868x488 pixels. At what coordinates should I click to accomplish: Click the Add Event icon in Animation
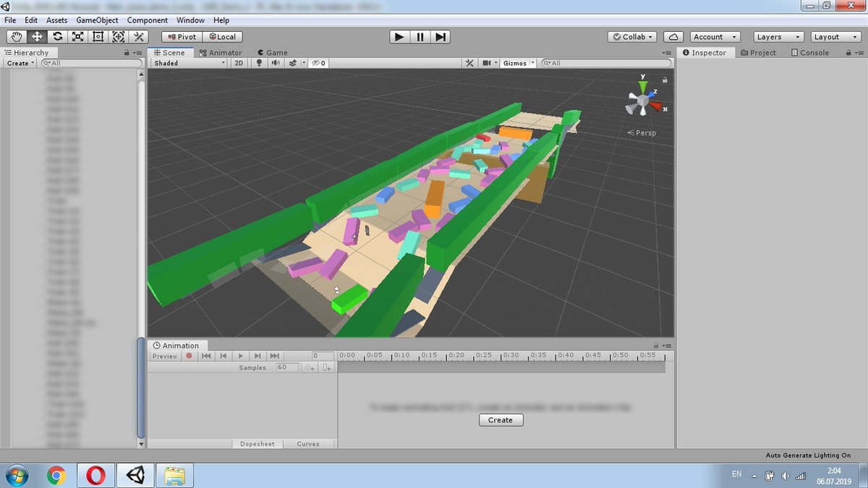[x=327, y=367]
